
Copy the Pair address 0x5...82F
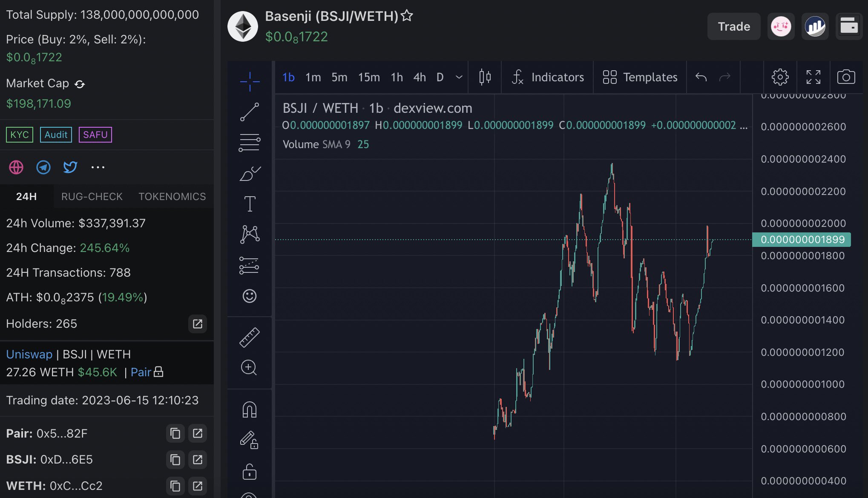(x=175, y=433)
